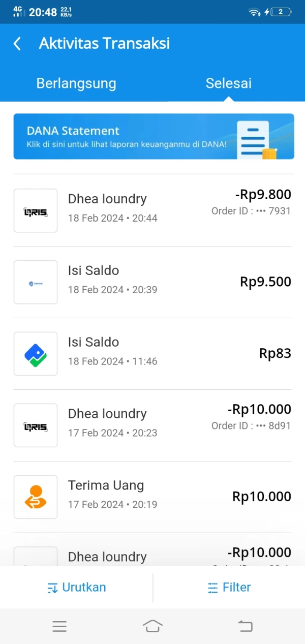Image resolution: width=305 pixels, height=644 pixels.
Task: Open the Filter options
Action: tap(229, 588)
